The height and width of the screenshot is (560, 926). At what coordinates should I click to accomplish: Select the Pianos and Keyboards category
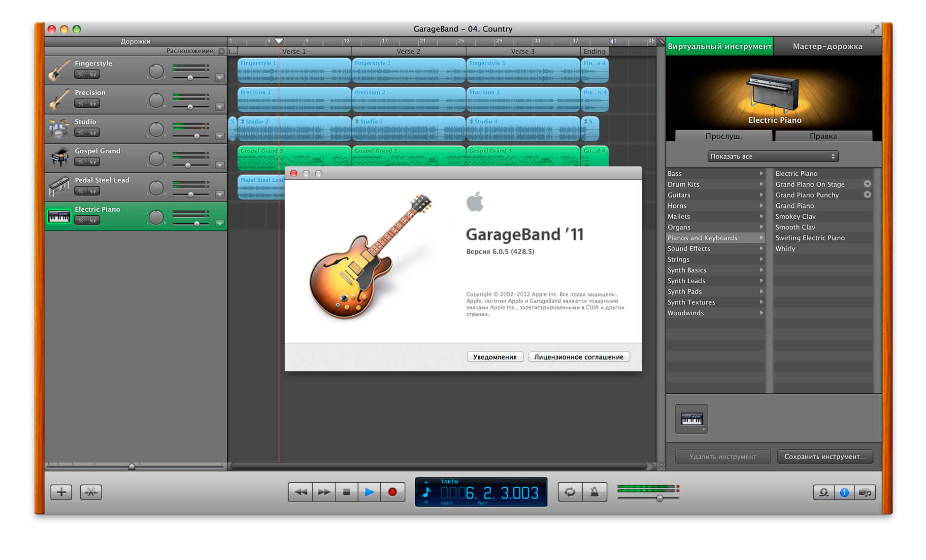point(715,238)
